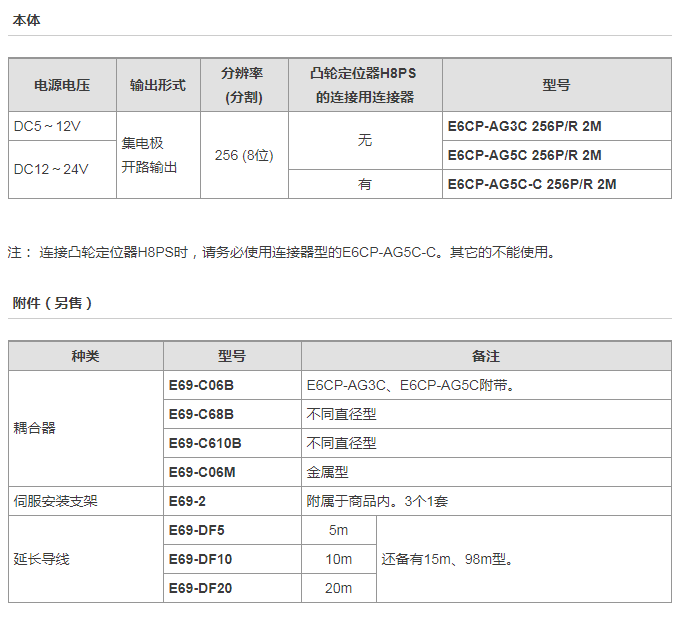The image size is (678, 624).
Task: Click the 种类 column header
Action: tap(86, 356)
